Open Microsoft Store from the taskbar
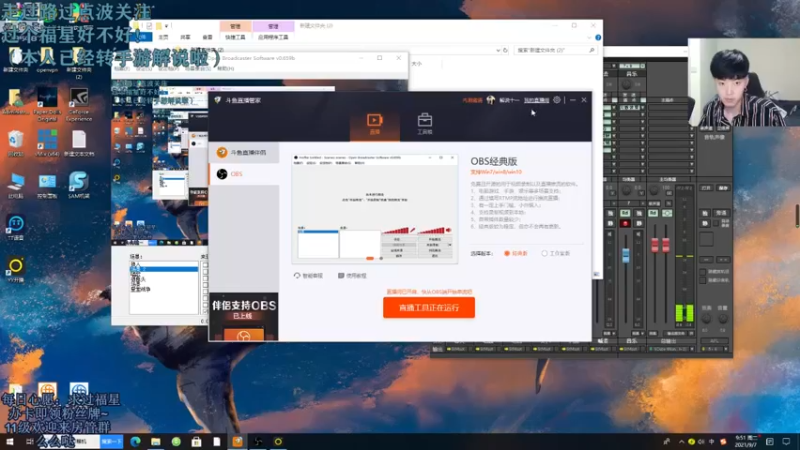The height and width of the screenshot is (450, 800). [196, 441]
